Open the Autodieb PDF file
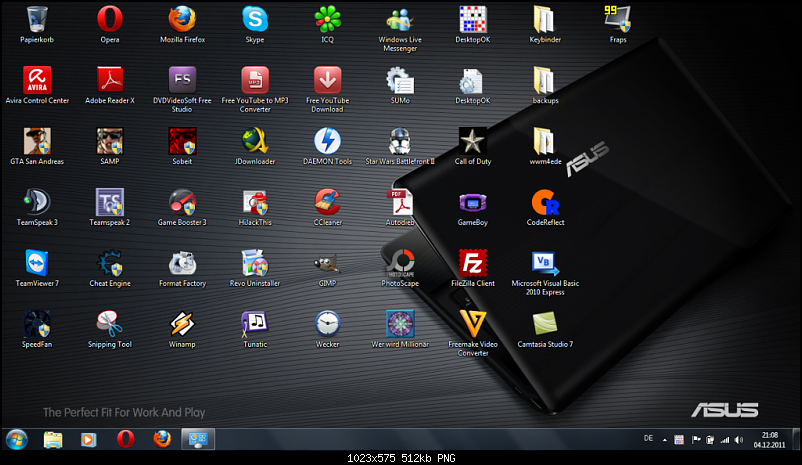802x465 pixels. point(400,202)
